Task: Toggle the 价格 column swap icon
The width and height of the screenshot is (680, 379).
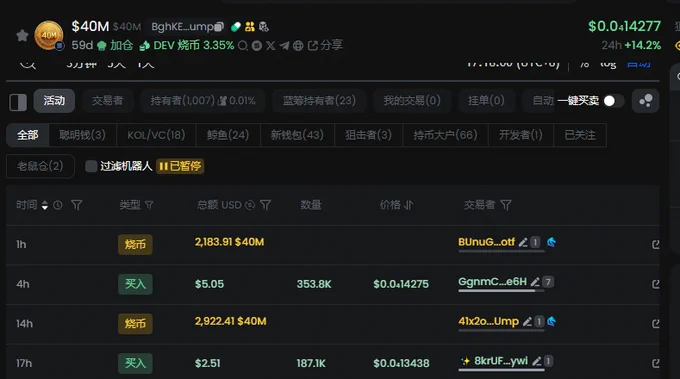Action: pos(409,205)
